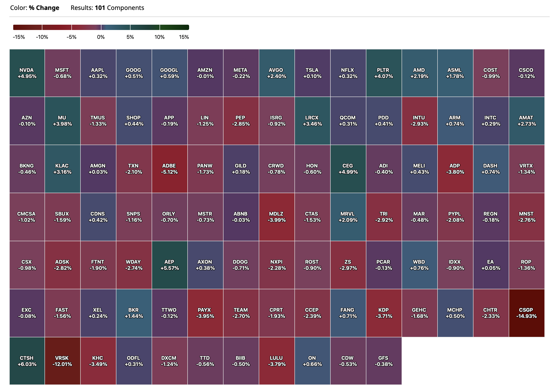Click the 0% to 5% legend segment
Screen dimensions: 555x392
coord(115,27)
